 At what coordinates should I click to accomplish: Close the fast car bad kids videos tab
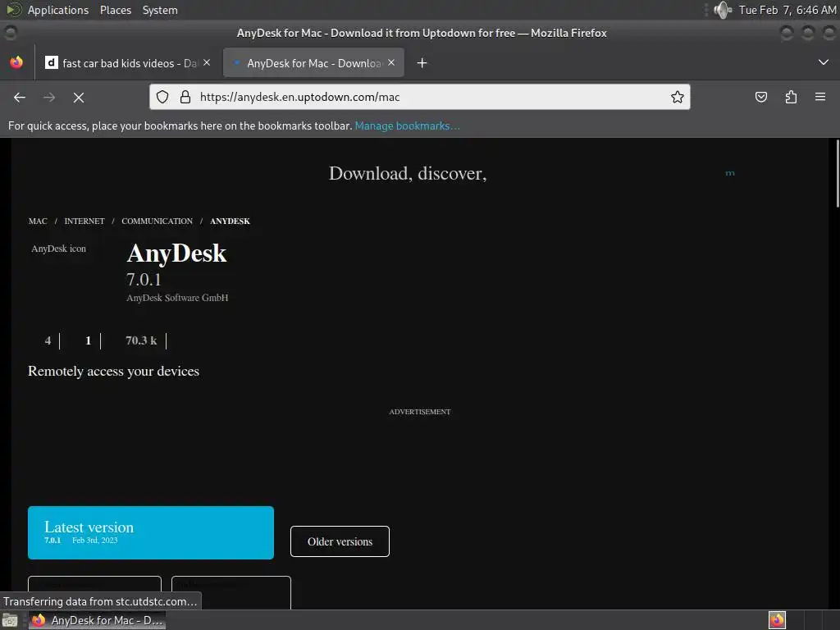(x=207, y=62)
